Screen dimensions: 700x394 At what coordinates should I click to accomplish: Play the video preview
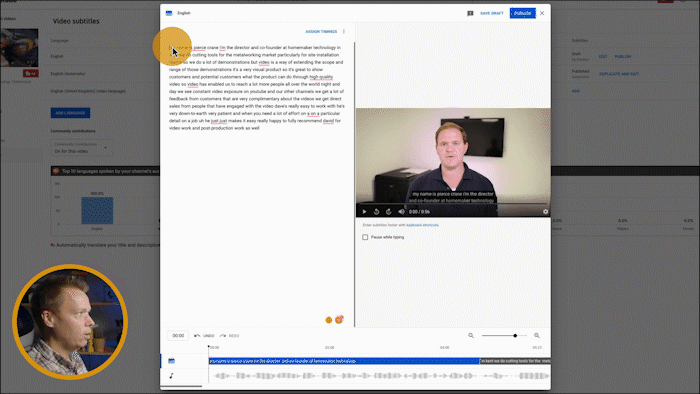364,212
